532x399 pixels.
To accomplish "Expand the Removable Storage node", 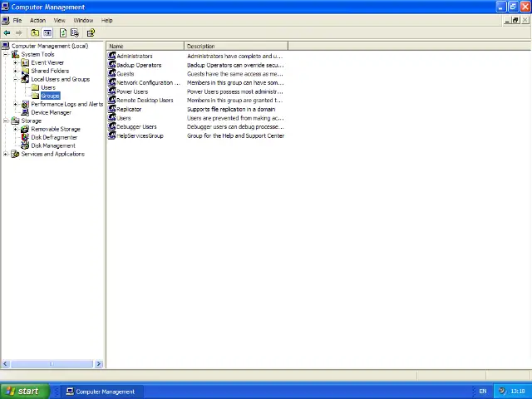I will tap(15, 129).
